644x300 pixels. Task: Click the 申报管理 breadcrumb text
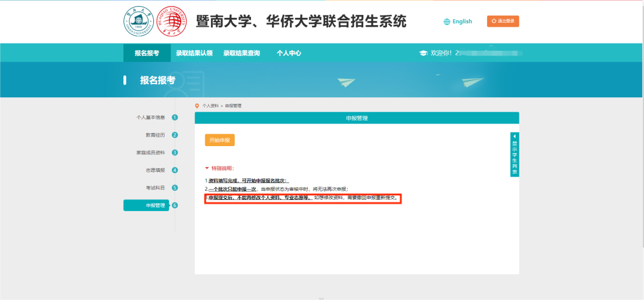[233, 106]
